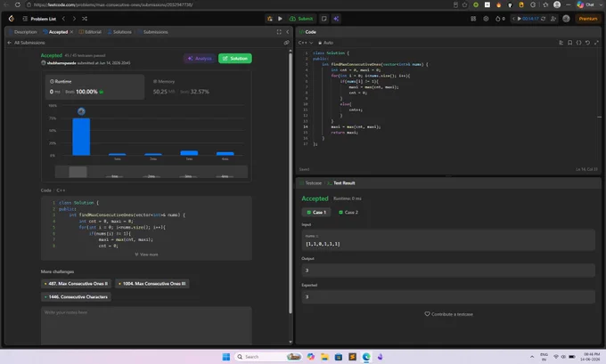Click the green Solution button

pyautogui.click(x=235, y=58)
